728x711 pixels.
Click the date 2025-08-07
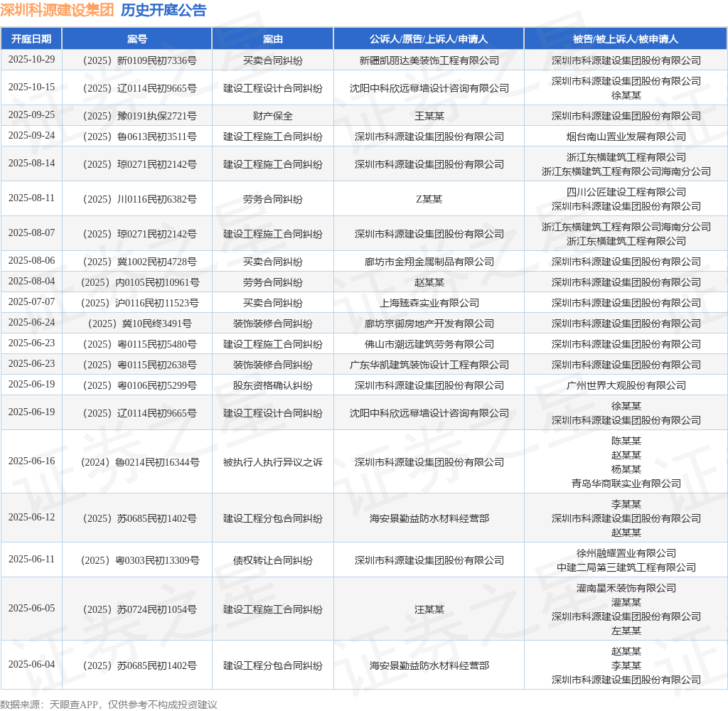[31, 233]
